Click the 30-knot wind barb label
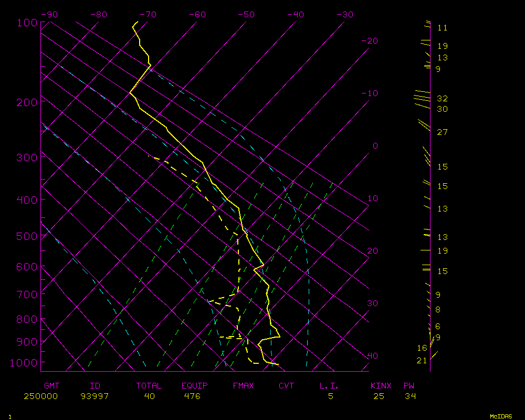This screenshot has width=525, height=420. (442, 109)
